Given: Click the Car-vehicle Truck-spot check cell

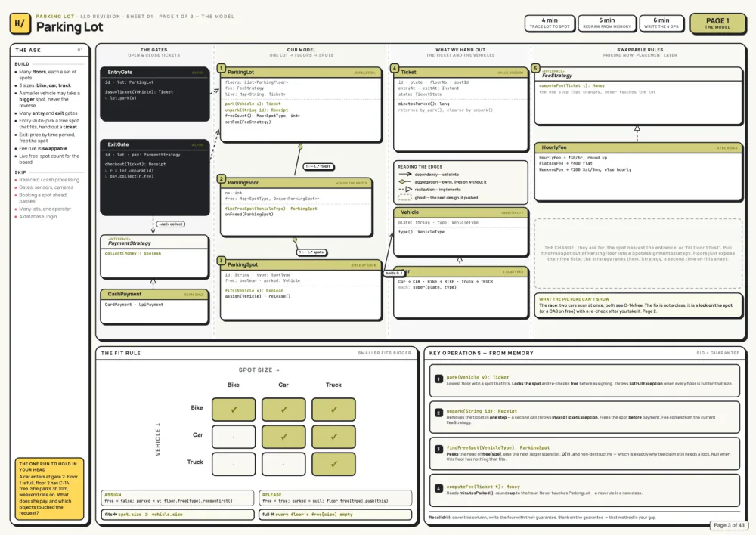Looking at the screenshot, I should point(333,437).
